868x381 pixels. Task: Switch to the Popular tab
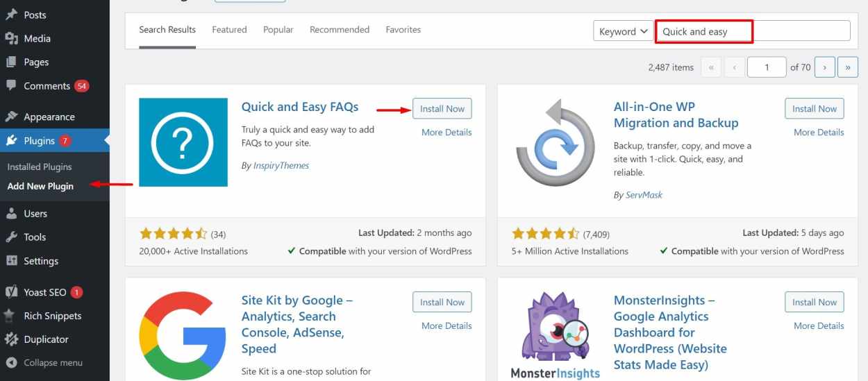coord(278,30)
